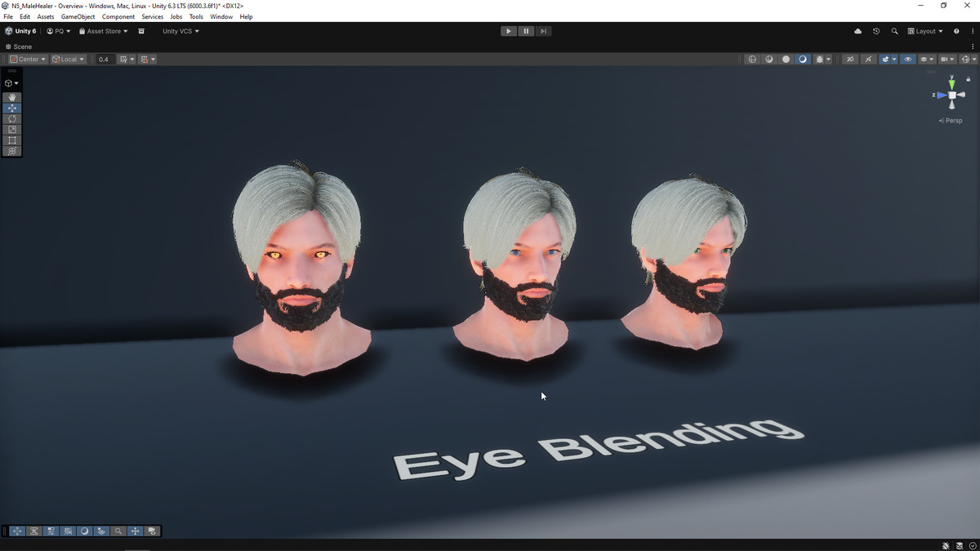Open the Scene tab three-dot options menu
This screenshot has width=980, height=551.
[x=973, y=47]
